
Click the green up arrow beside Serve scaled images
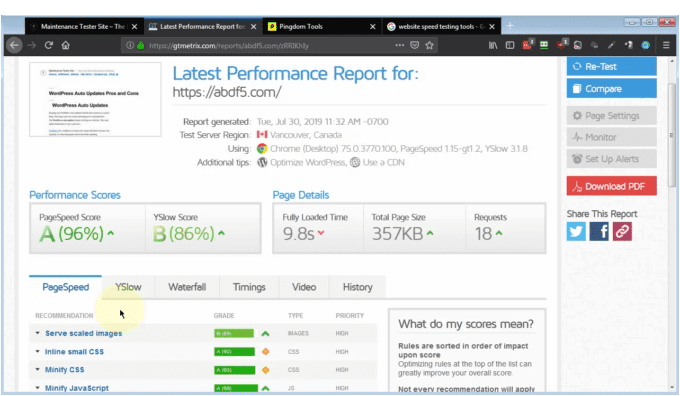[x=265, y=334]
